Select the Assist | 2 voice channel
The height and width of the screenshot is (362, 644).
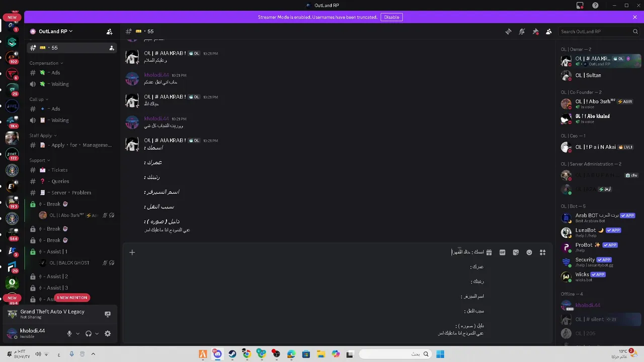coord(72,277)
